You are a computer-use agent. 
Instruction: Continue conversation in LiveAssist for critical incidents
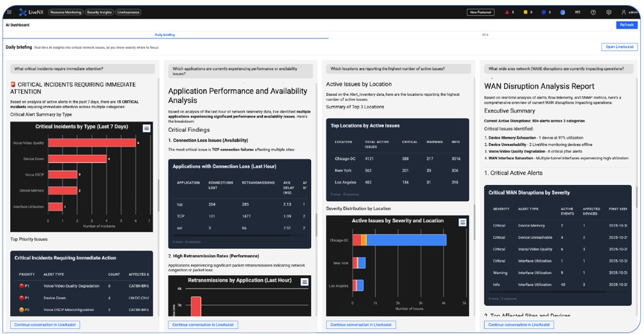click(x=45, y=324)
